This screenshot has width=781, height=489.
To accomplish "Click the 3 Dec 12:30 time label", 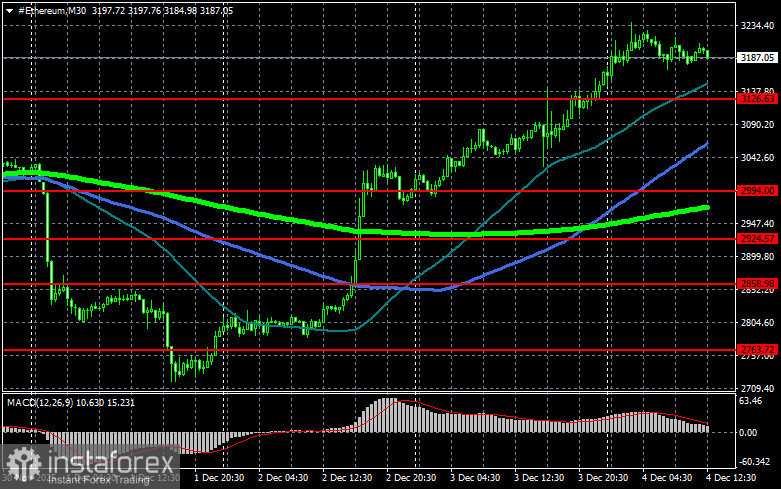I will coord(539,478).
